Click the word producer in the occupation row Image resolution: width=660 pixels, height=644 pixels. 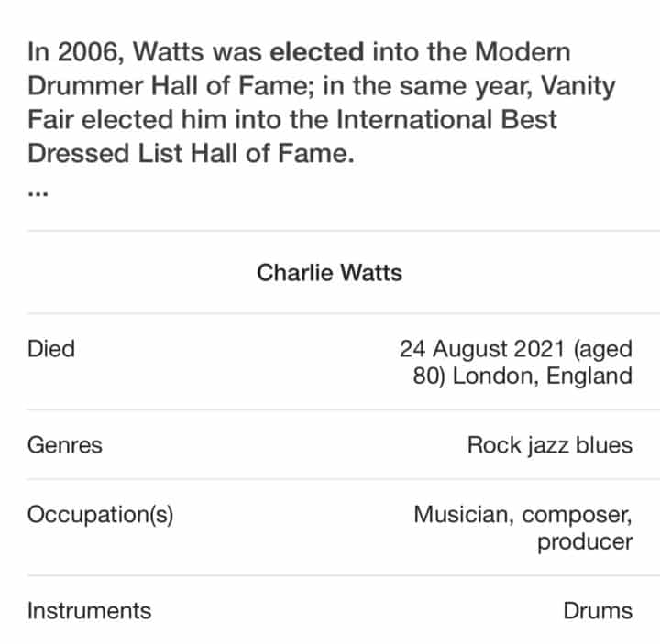point(585,542)
